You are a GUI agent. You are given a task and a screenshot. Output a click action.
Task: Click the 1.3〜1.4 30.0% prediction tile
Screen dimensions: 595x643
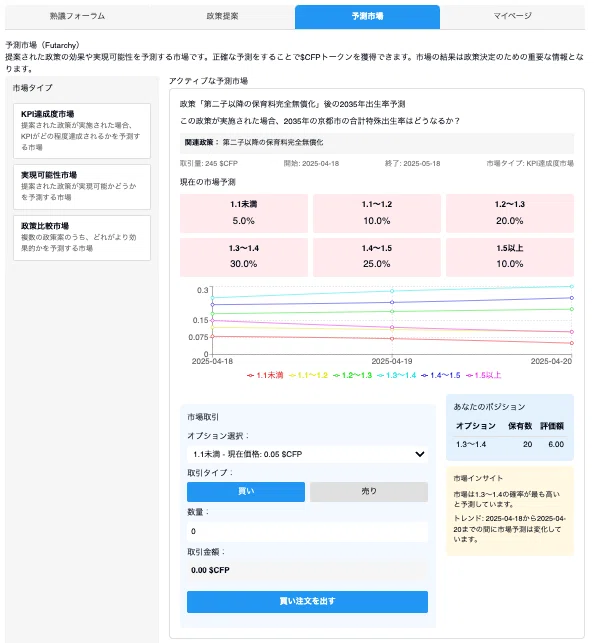[x=244, y=257]
